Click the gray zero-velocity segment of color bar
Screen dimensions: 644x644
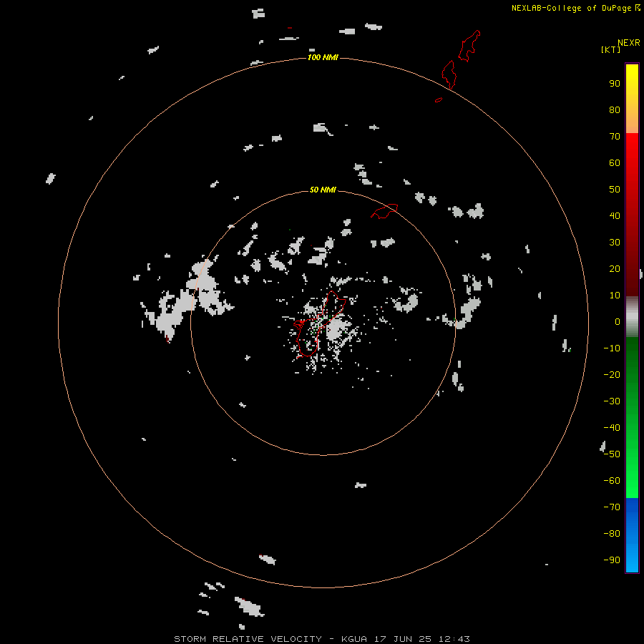point(632,317)
